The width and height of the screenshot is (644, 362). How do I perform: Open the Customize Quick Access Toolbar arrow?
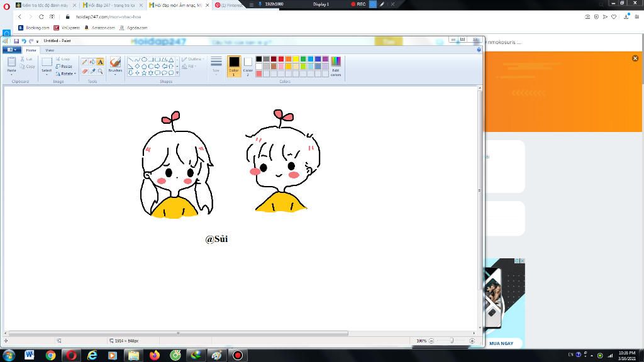37,41
